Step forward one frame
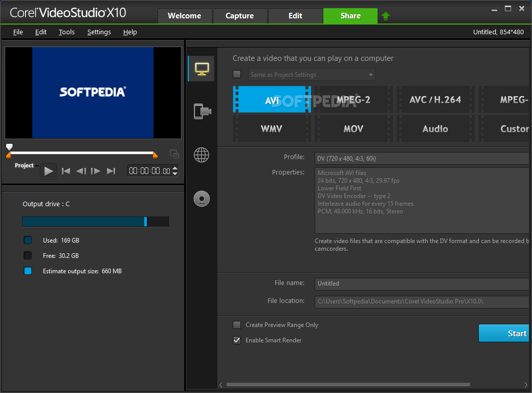The image size is (532, 393). [x=96, y=171]
